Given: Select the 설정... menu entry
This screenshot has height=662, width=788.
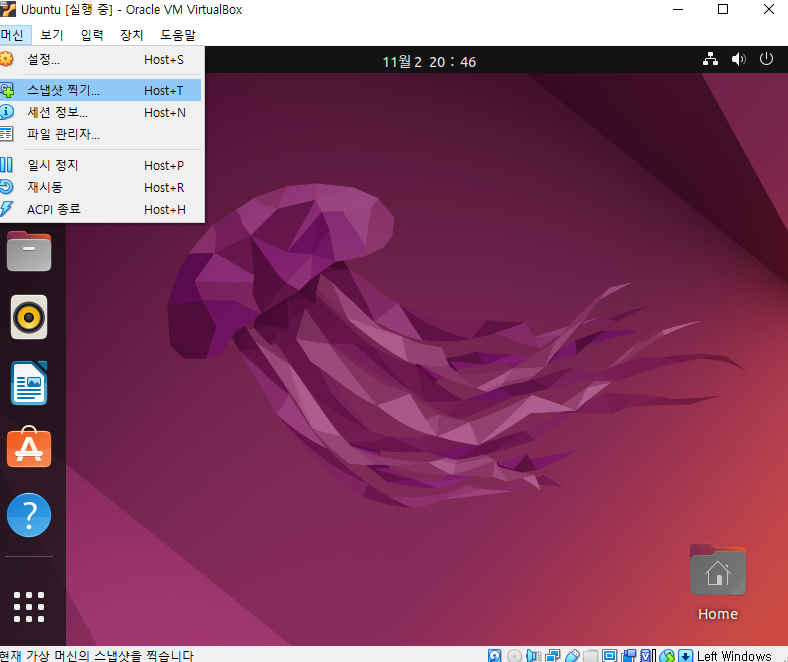Looking at the screenshot, I should click(101, 59).
